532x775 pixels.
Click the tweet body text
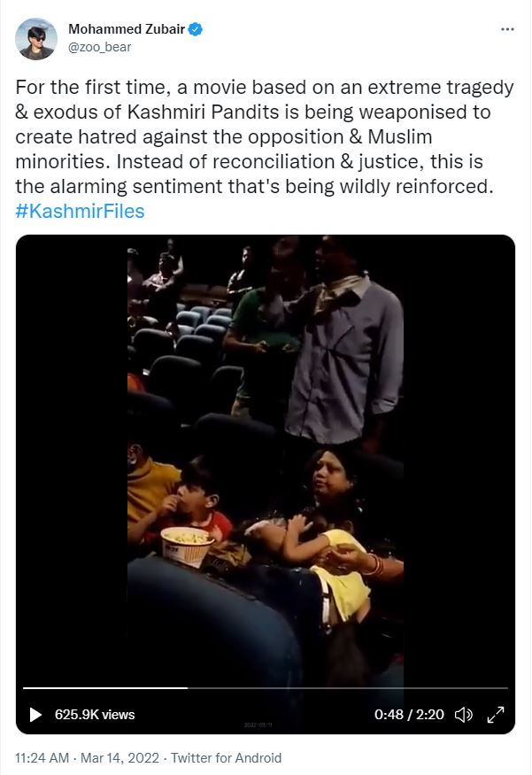[265, 137]
